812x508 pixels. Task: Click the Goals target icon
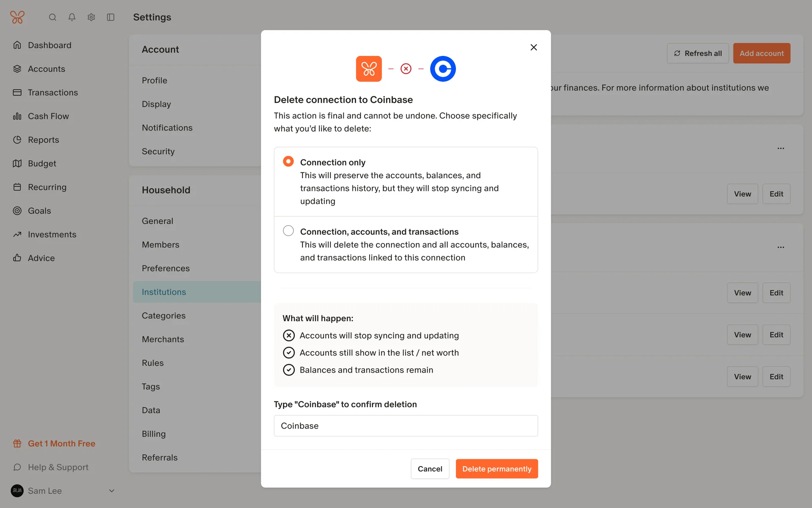click(x=17, y=211)
